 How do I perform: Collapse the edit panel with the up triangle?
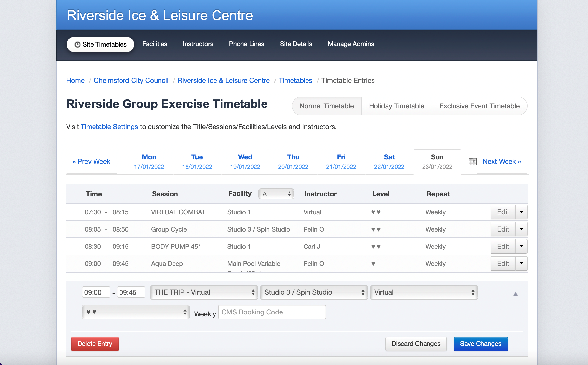(515, 294)
